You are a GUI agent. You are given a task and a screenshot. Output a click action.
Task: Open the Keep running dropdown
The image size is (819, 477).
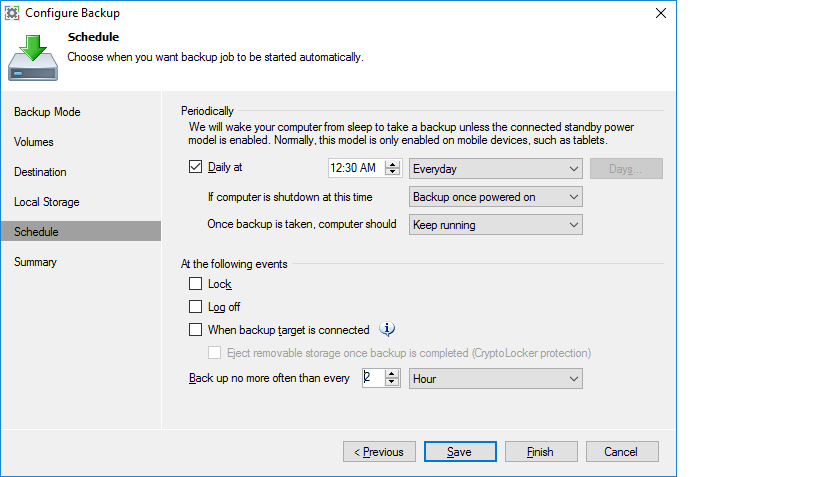tap(496, 225)
